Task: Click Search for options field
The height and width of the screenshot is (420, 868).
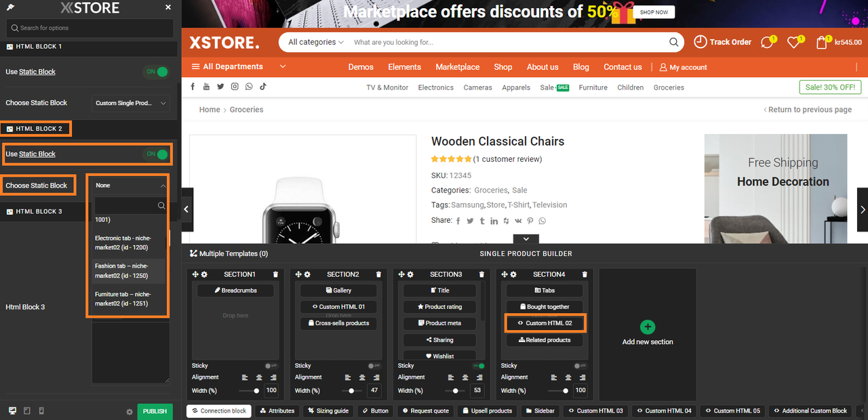Action: click(90, 28)
